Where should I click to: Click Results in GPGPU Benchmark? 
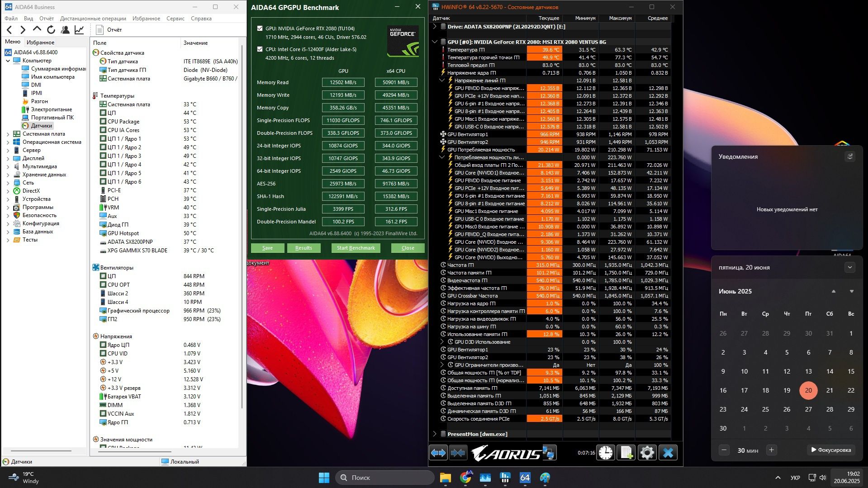pyautogui.click(x=304, y=248)
